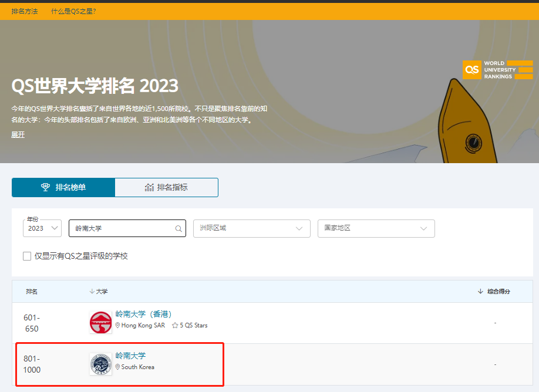
Task: Click the 5 QS Stars rating text
Action: coord(194,325)
